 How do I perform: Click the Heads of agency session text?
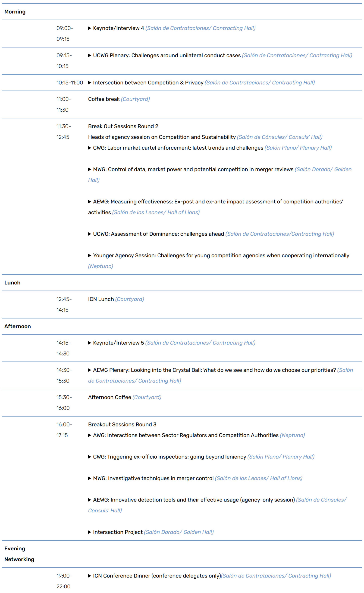pos(162,137)
